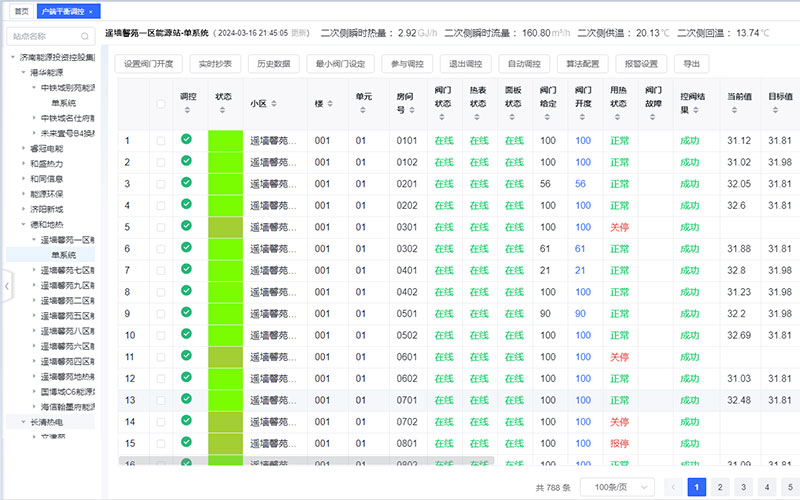Collapse the left sidebar with the arrow handle

[4, 286]
